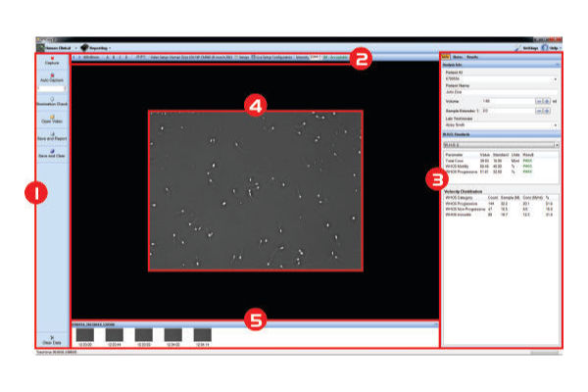
Task: Click the live sperm video frame
Action: (x=256, y=190)
